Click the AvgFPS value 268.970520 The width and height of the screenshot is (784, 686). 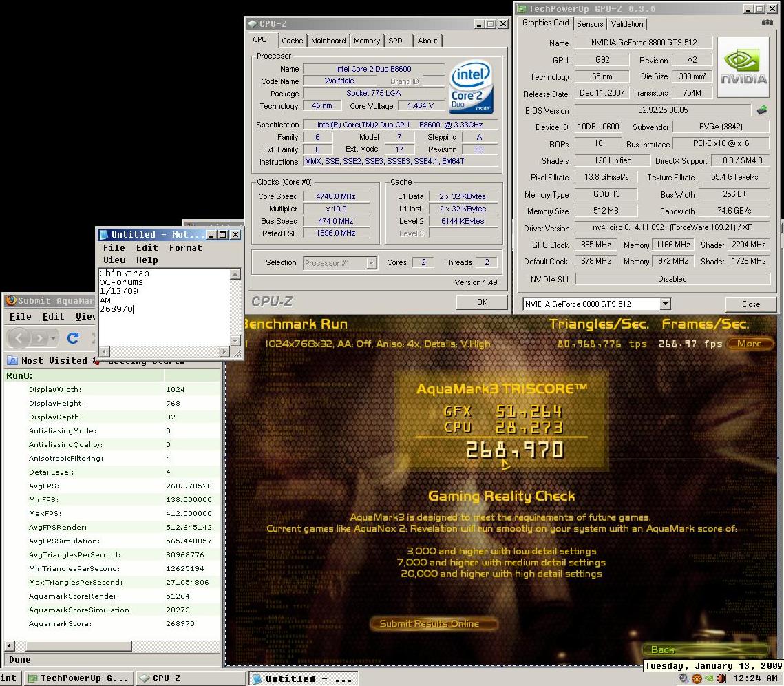tap(189, 486)
